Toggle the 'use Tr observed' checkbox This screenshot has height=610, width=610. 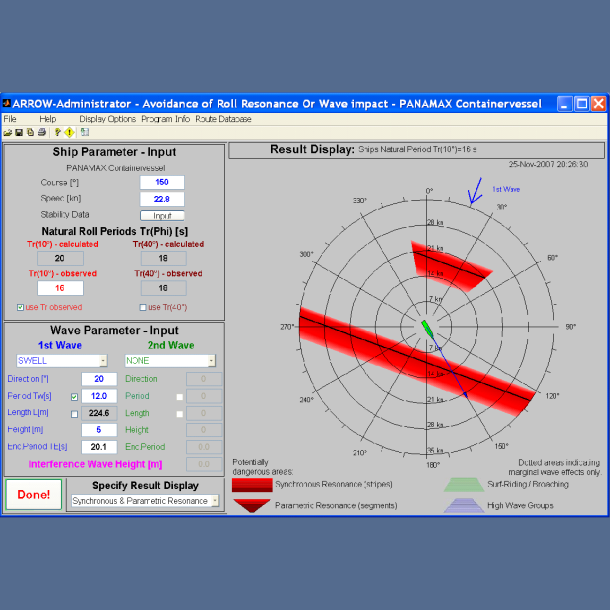(21, 307)
